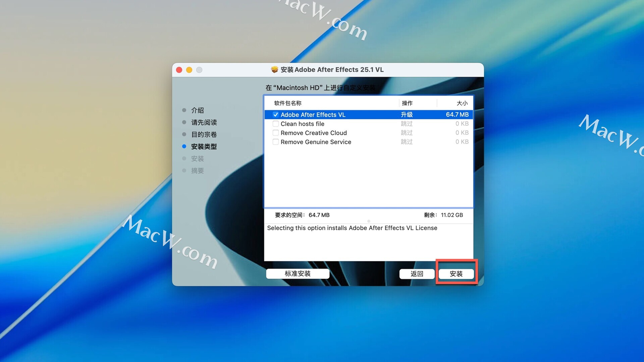Click the 软件包名称 column header
Image resolution: width=644 pixels, height=362 pixels.
[288, 103]
